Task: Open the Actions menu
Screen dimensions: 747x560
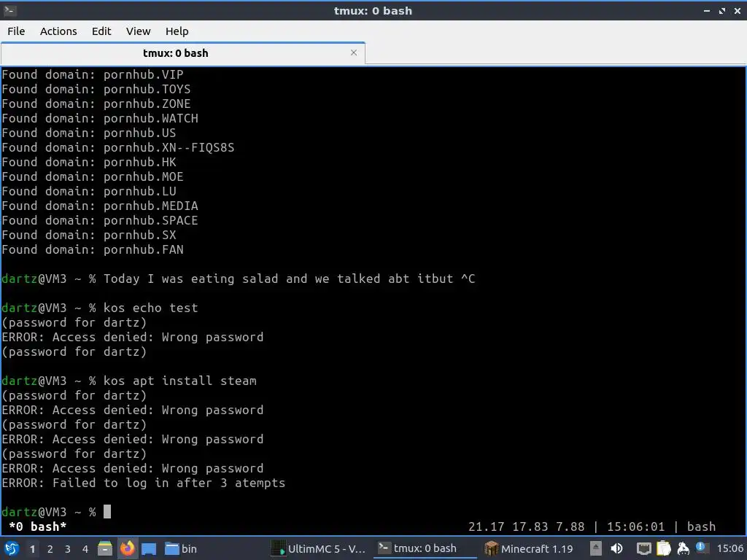Action: click(58, 31)
